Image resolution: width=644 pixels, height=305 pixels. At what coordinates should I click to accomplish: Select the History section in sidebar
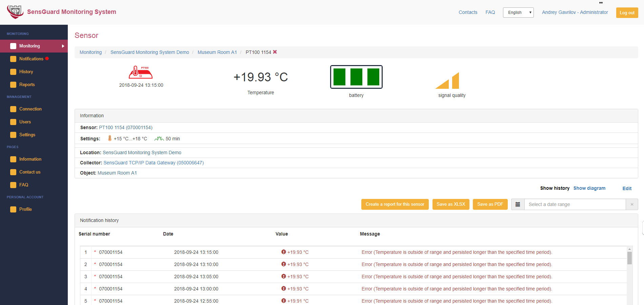point(26,72)
